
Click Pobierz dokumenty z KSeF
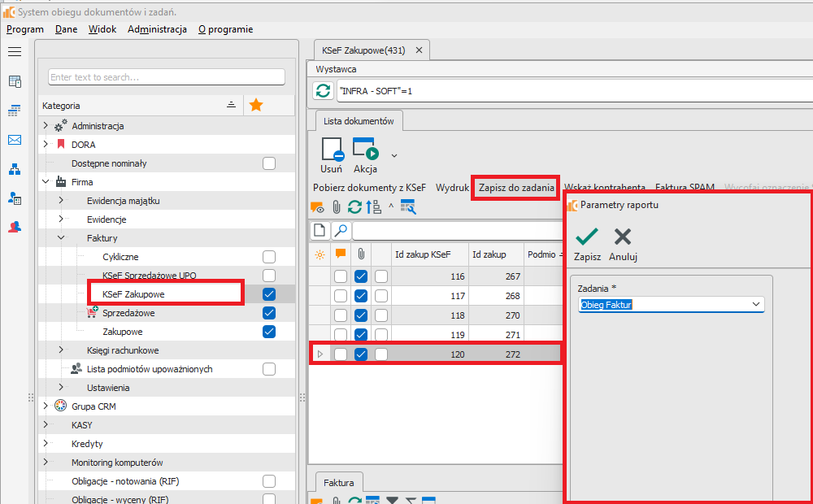pyautogui.click(x=370, y=187)
